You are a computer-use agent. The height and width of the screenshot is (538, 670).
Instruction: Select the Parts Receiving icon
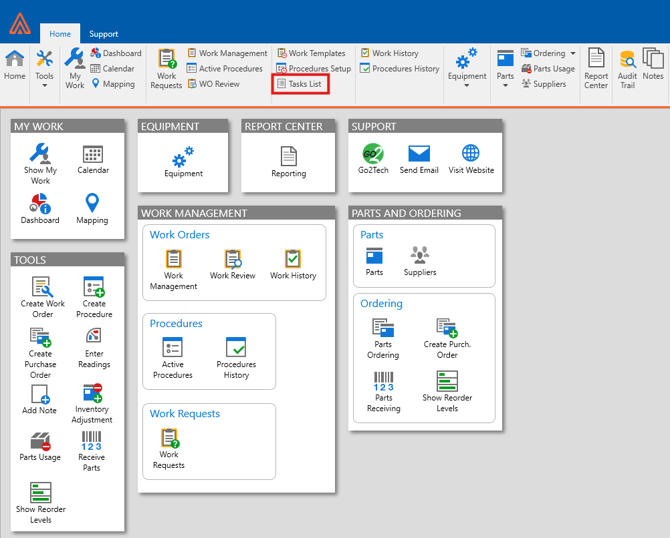[x=383, y=382]
